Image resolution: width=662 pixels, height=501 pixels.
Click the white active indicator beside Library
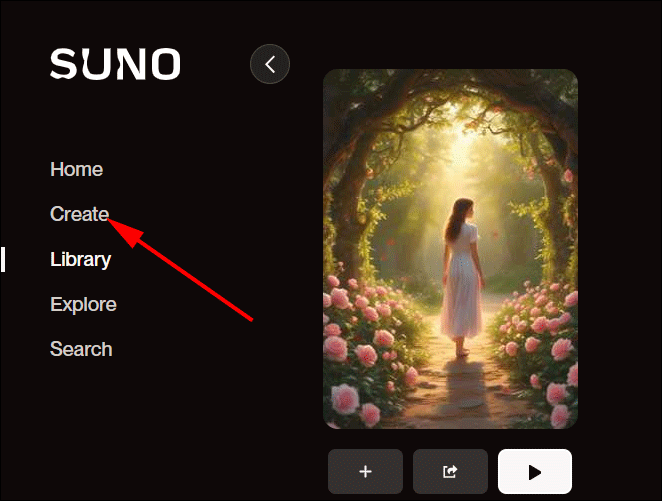(3, 260)
